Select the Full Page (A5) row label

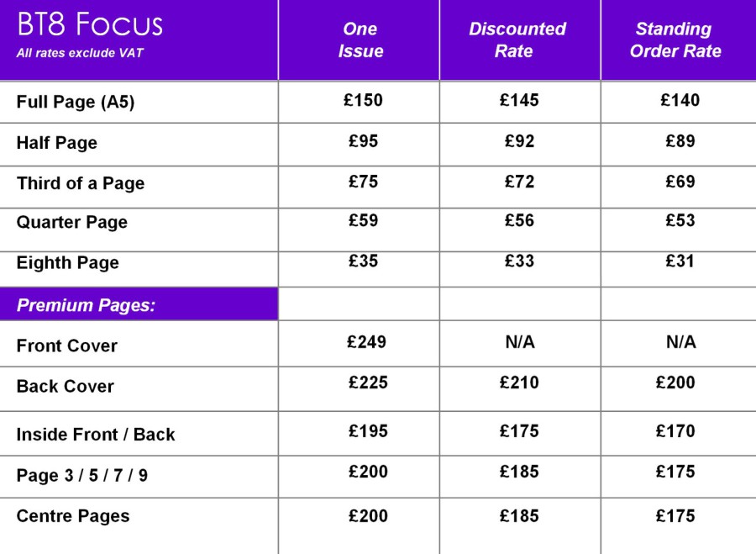[x=76, y=103]
